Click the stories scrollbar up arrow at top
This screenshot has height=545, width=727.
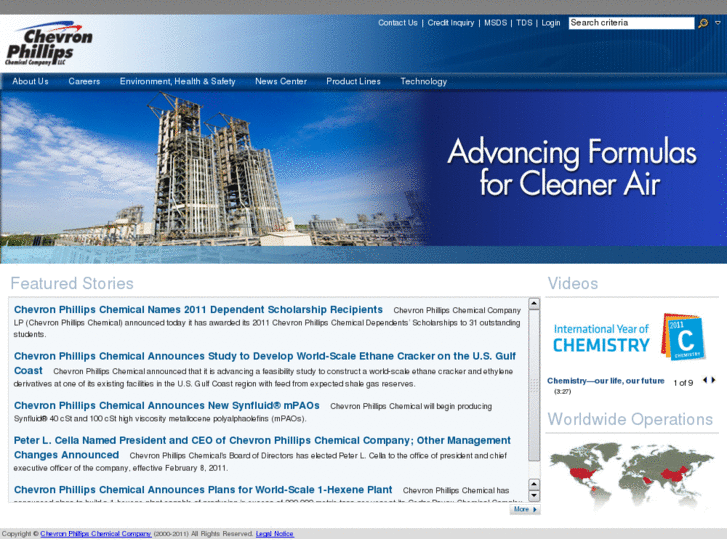pyautogui.click(x=534, y=303)
